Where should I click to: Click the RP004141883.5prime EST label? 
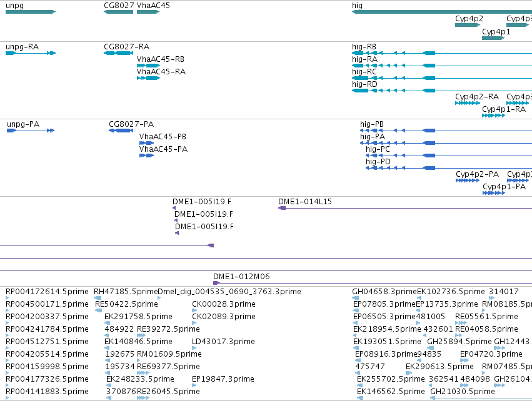point(47,392)
